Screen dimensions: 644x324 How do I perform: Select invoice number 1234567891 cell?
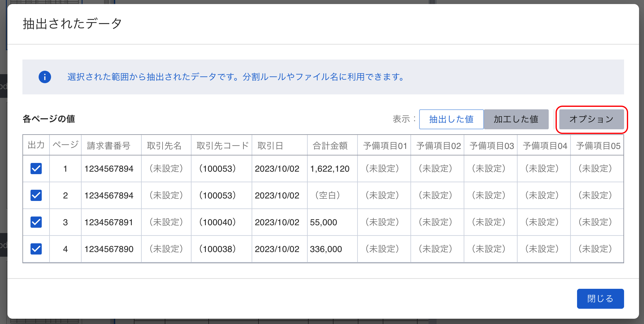[109, 222]
